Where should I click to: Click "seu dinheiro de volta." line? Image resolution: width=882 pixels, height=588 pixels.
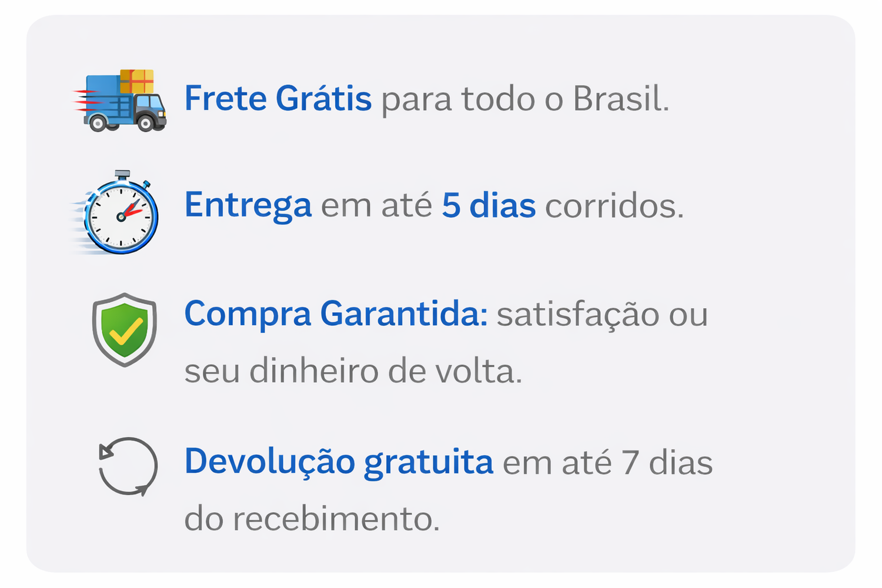[x=353, y=372]
